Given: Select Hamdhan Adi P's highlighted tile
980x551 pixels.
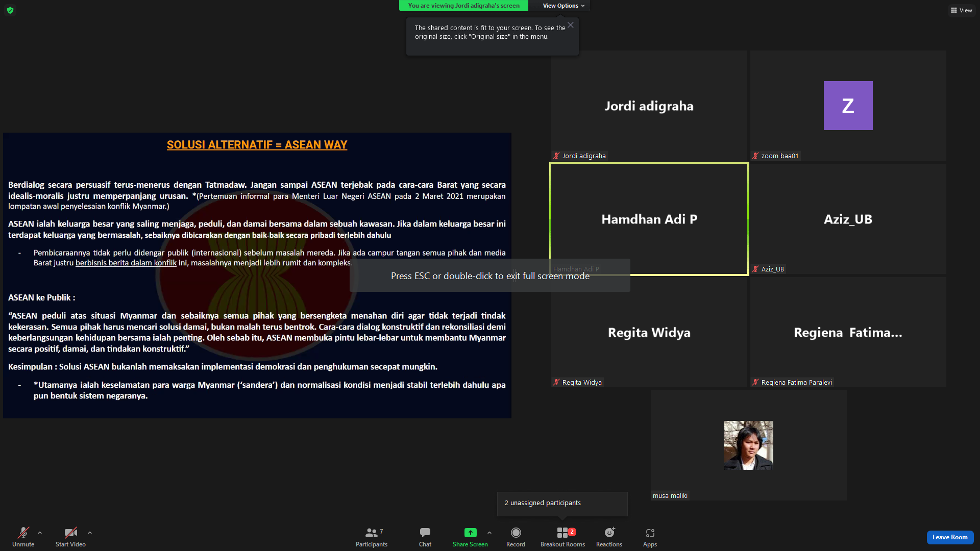Looking at the screenshot, I should tap(649, 219).
